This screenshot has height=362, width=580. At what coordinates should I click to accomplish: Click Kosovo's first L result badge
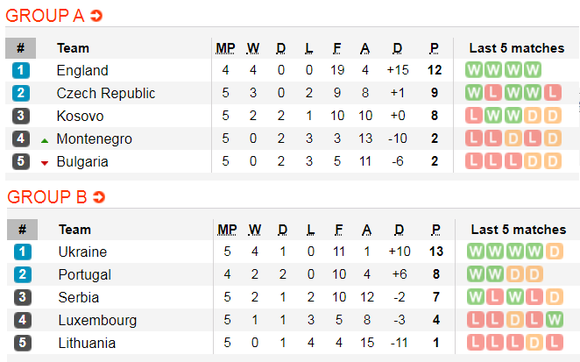tap(473, 116)
